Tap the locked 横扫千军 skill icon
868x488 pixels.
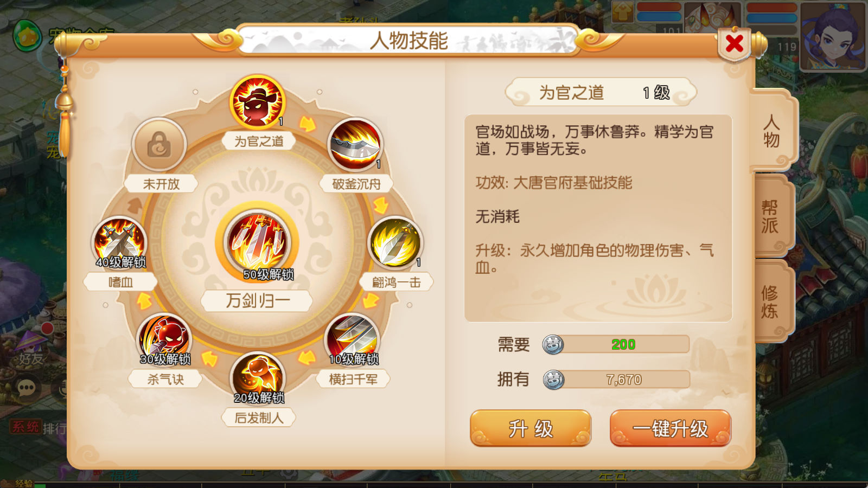click(x=352, y=339)
